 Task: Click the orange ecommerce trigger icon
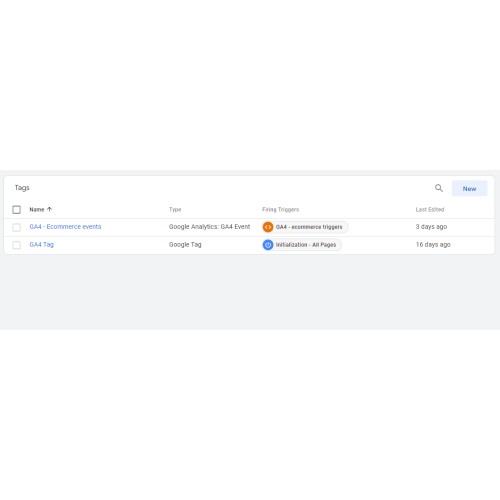[268, 227]
